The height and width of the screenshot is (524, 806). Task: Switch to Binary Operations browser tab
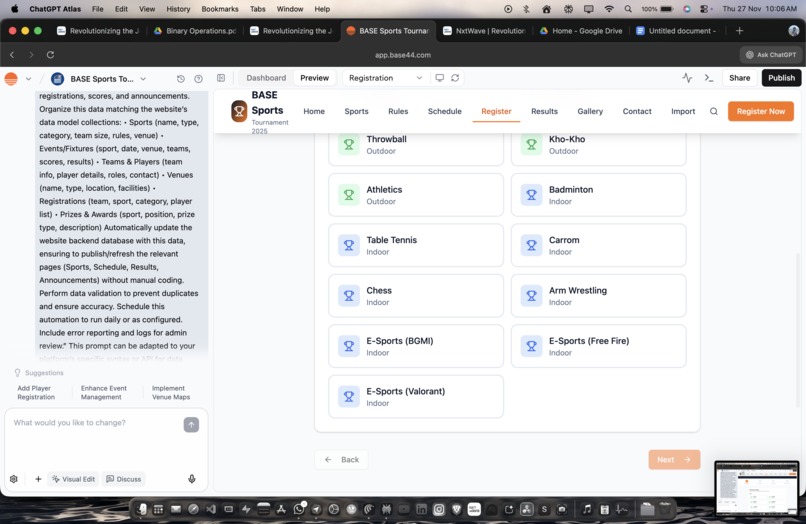tap(194, 31)
